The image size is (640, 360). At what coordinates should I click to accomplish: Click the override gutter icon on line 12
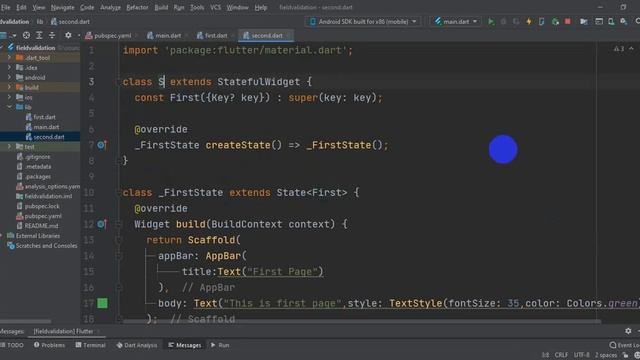pos(102,224)
